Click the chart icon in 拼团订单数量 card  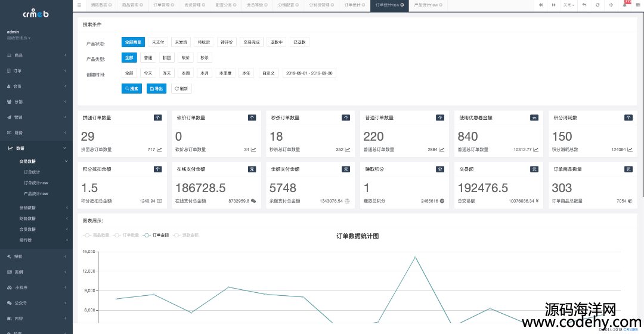159,150
